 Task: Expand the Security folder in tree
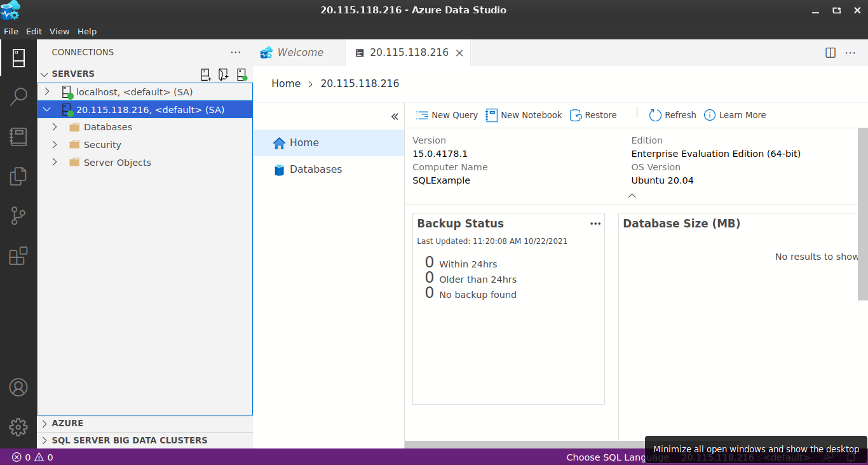(x=55, y=145)
